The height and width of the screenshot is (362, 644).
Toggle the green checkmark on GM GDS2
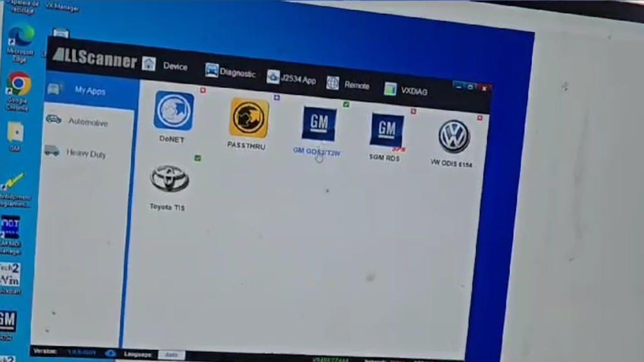point(346,104)
